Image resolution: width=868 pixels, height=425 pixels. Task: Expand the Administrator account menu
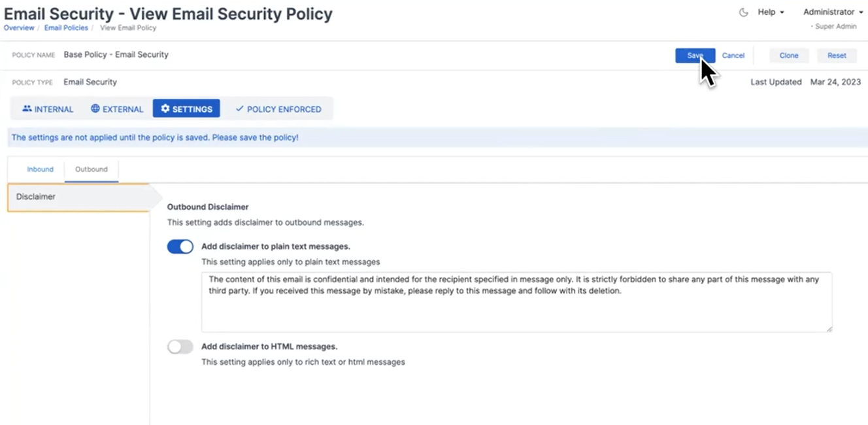(833, 12)
